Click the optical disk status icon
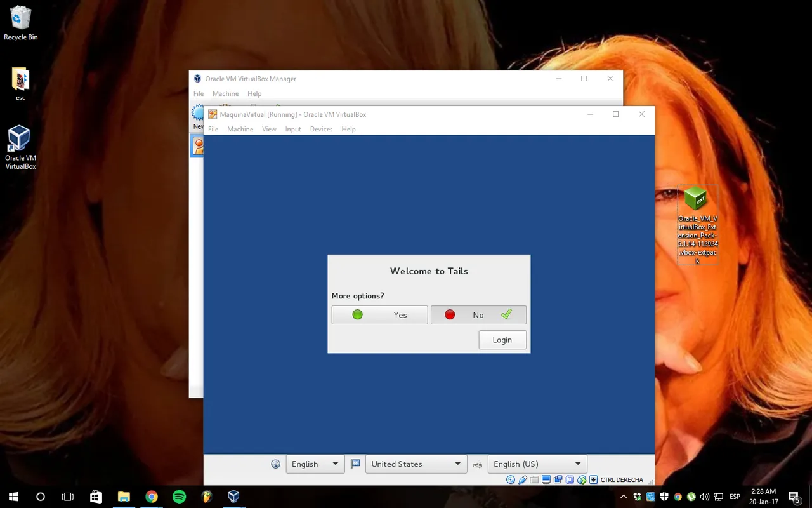This screenshot has width=812, height=508. point(511,479)
